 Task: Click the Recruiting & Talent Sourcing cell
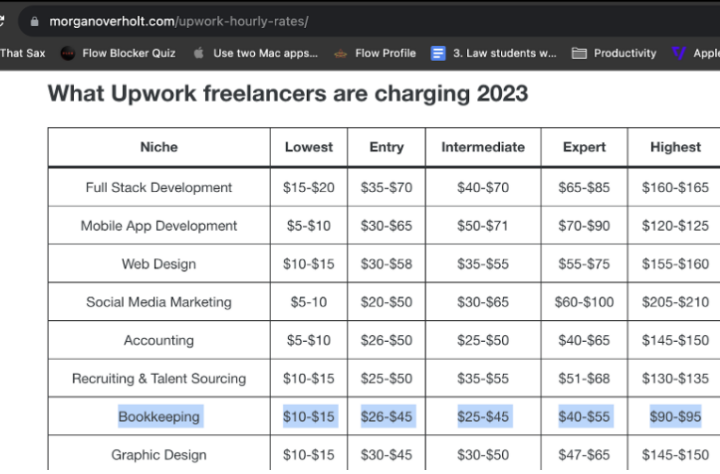pyautogui.click(x=159, y=378)
